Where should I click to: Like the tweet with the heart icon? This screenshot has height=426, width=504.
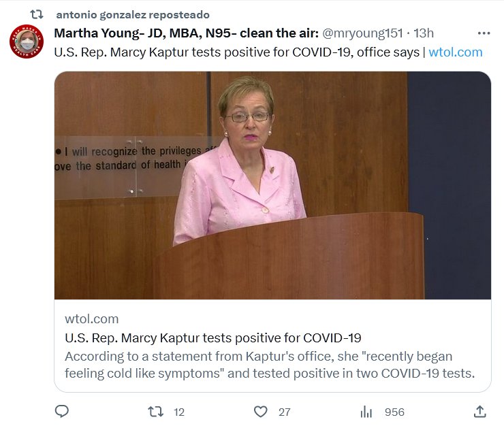pyautogui.click(x=260, y=412)
